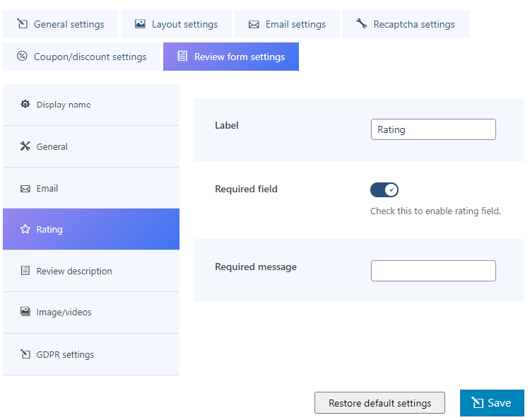Select the Rating sidebar section
Screen dimensions: 530x420
[91, 229]
